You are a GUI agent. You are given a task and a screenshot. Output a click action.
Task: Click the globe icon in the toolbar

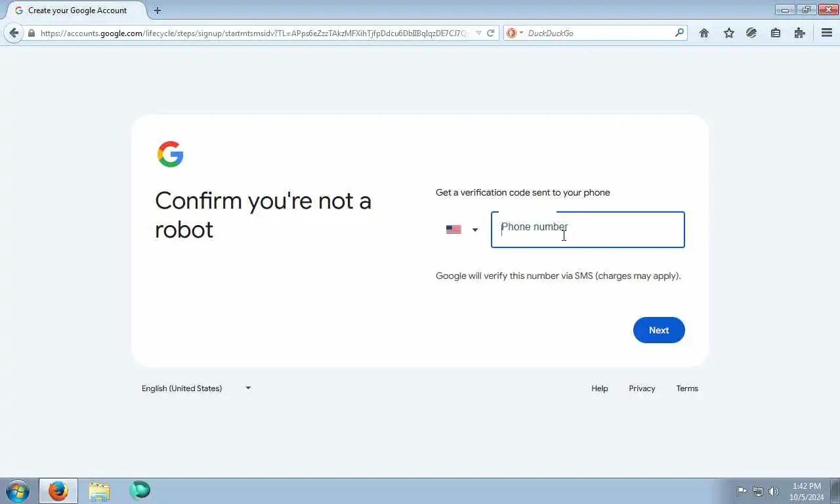click(751, 33)
